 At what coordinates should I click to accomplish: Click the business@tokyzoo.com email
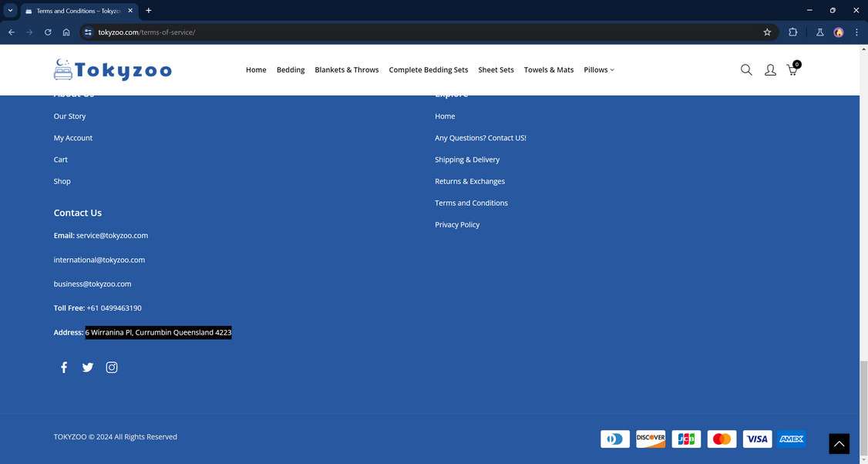(93, 284)
